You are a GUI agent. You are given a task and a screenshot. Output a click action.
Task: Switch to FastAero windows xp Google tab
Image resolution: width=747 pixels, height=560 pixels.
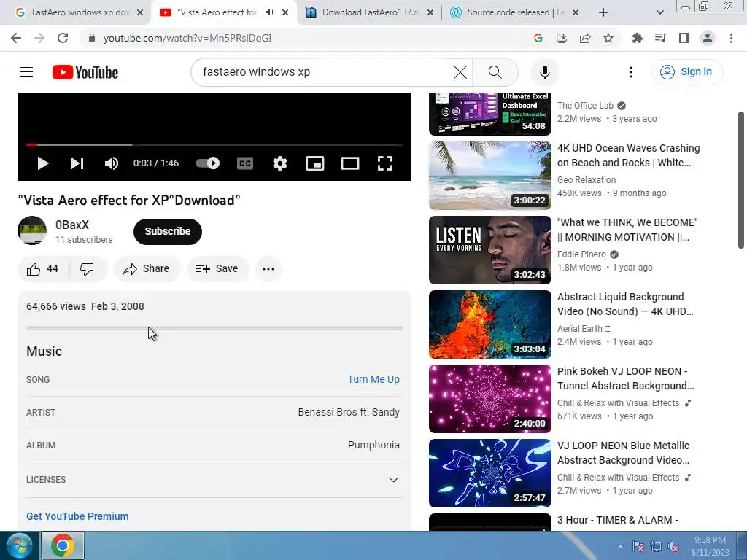[79, 12]
